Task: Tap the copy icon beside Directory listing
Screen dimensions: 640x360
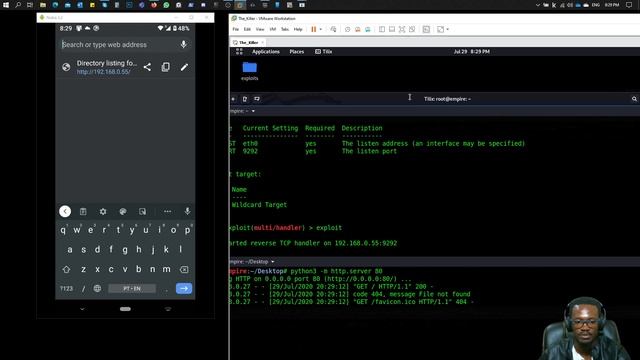Action: pyautogui.click(x=165, y=67)
